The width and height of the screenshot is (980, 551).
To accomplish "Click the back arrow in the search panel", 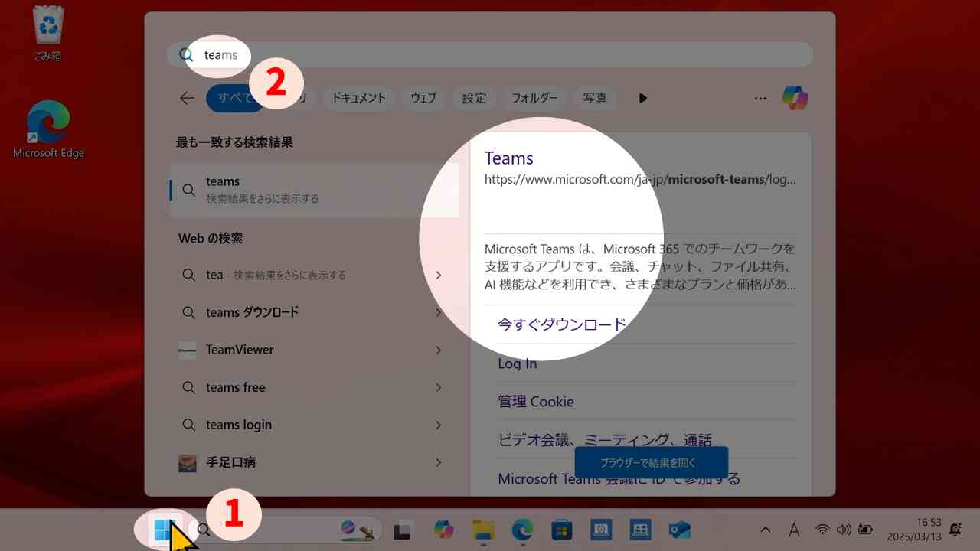I will [187, 98].
